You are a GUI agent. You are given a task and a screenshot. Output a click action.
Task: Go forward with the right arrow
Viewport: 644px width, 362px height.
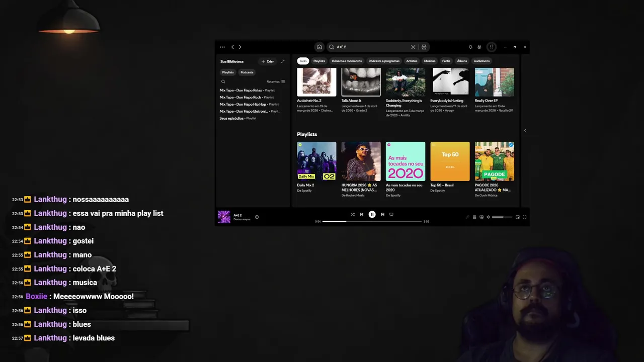tap(240, 47)
